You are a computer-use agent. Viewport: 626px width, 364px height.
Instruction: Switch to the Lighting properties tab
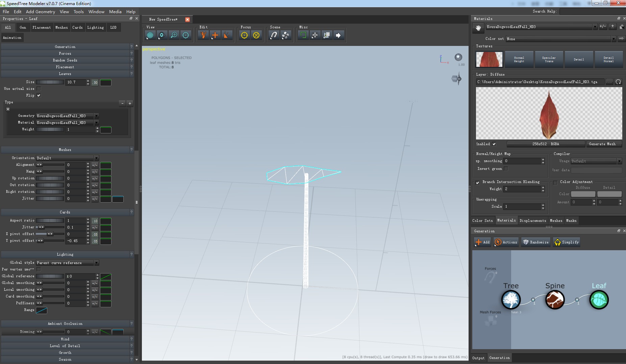point(96,27)
